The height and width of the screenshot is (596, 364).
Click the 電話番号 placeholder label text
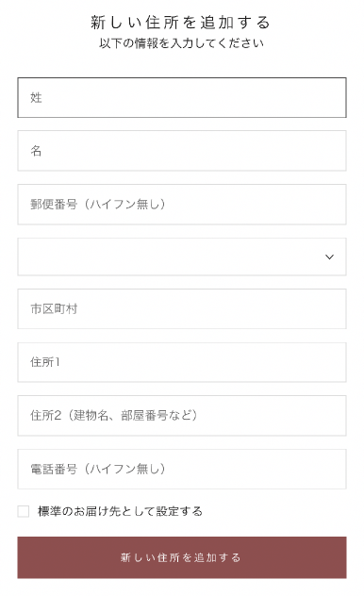pos(54,469)
